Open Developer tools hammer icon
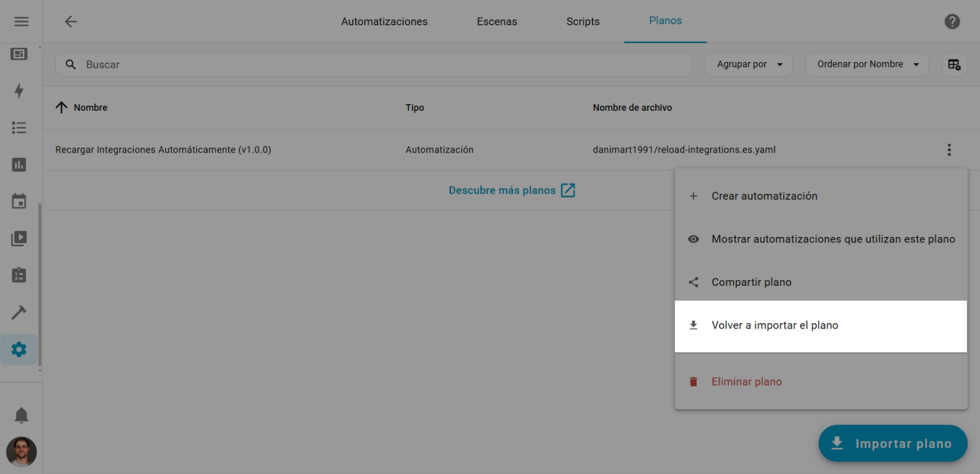Screen dimensions: 980x474 19,312
